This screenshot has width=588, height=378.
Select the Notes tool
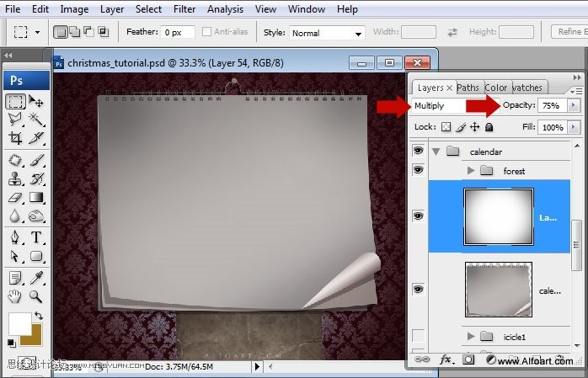click(x=15, y=279)
